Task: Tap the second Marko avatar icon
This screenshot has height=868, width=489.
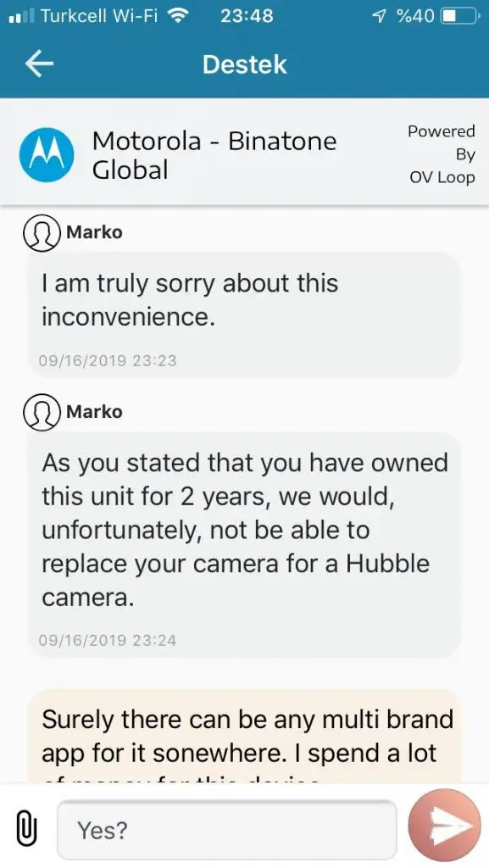Action: pyautogui.click(x=42, y=413)
